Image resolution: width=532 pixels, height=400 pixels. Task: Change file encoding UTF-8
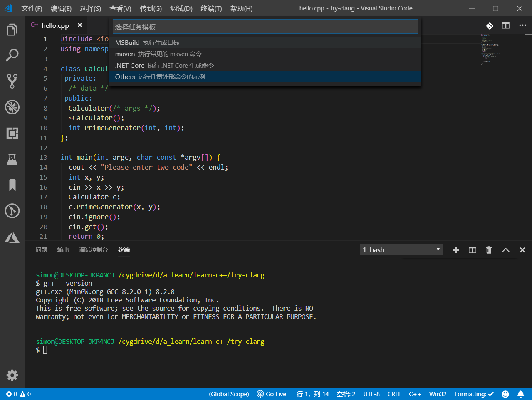[371, 394]
